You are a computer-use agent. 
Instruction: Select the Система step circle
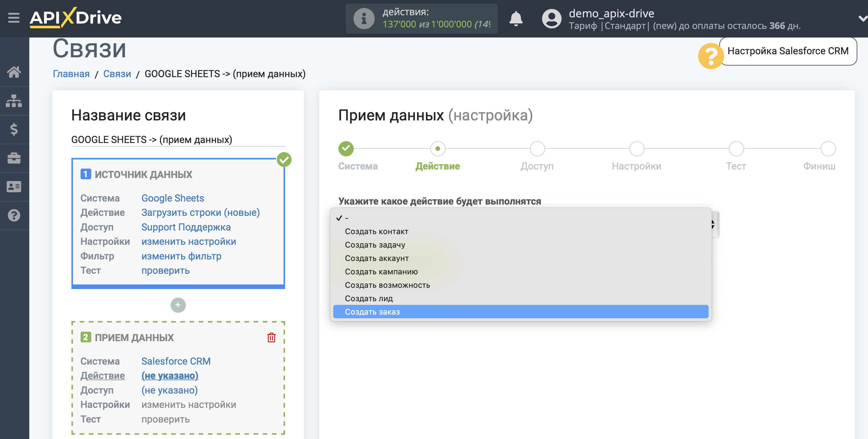coord(346,148)
